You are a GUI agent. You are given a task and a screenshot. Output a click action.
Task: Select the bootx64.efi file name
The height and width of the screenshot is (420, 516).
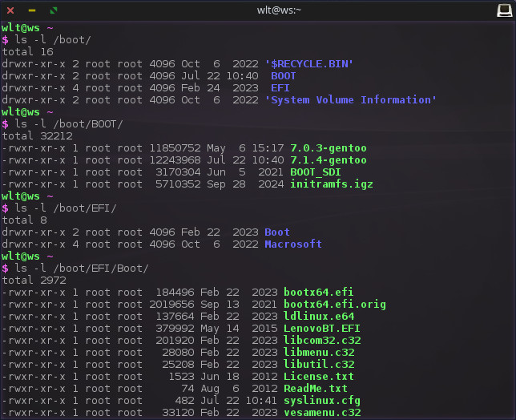[x=319, y=293]
